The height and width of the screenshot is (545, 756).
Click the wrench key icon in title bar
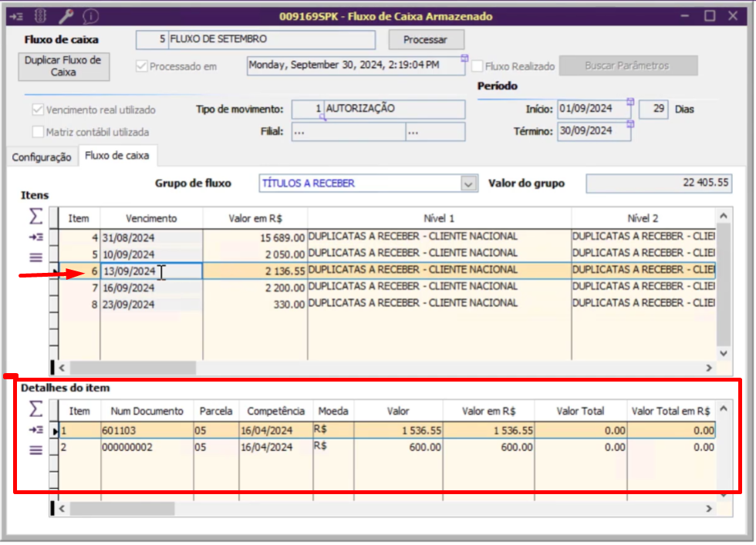pos(66,15)
